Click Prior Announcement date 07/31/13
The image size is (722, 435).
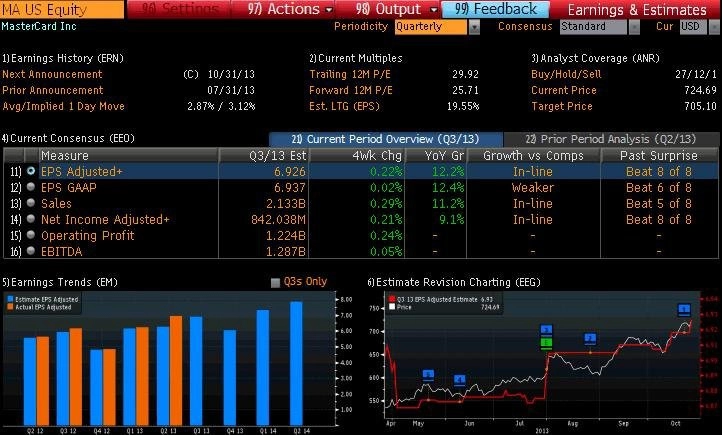click(231, 90)
